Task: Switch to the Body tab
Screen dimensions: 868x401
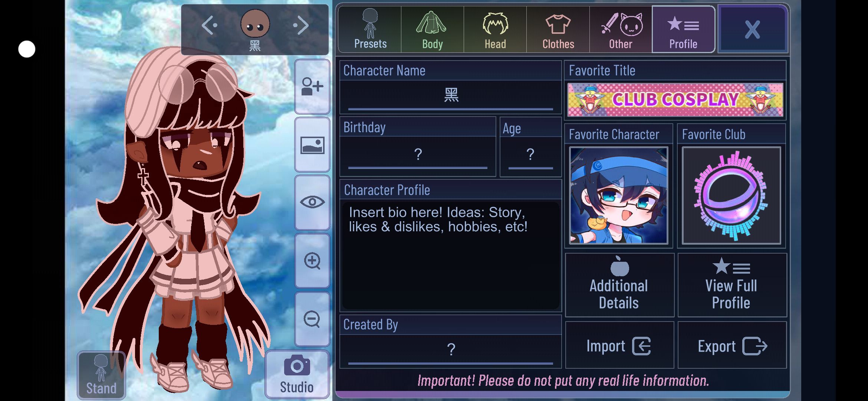Action: 433,29
